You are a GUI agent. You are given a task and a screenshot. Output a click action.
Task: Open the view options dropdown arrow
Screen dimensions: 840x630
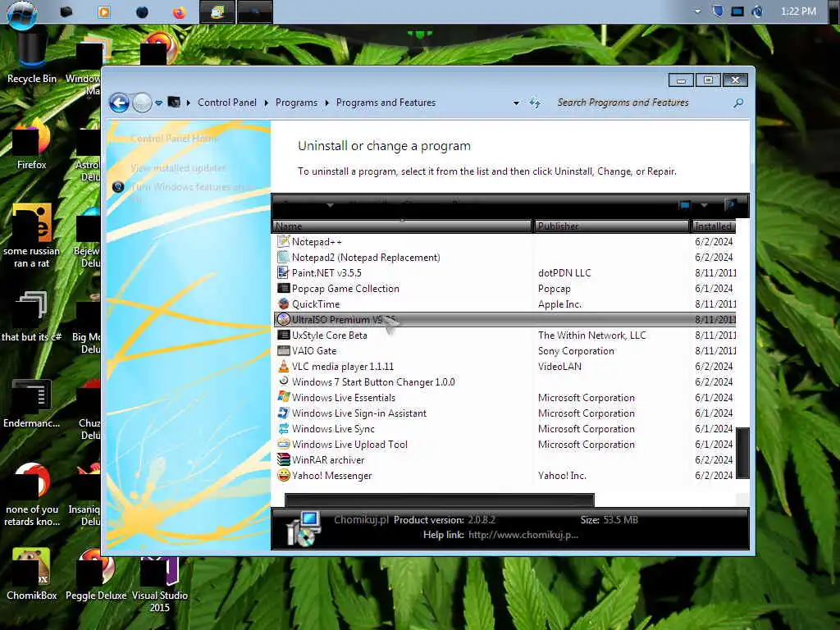click(704, 205)
